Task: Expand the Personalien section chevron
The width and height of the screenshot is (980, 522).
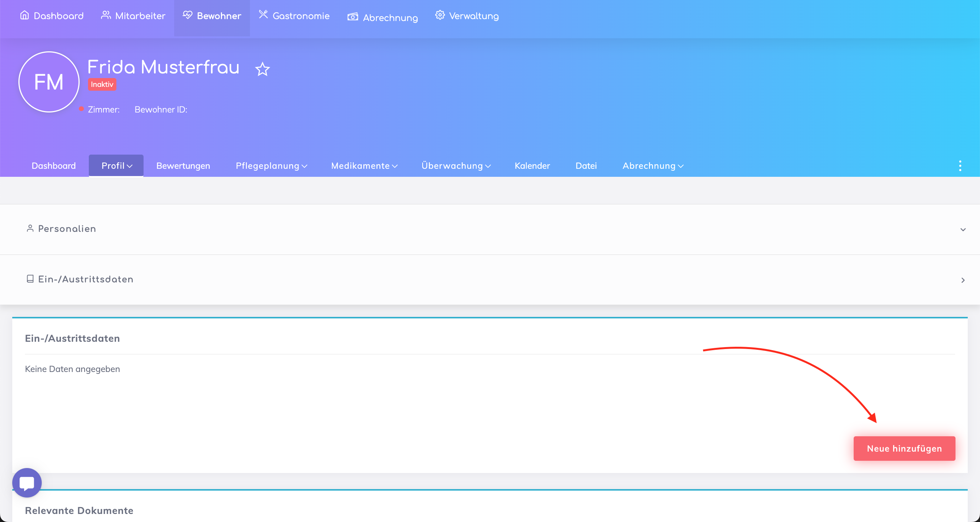Action: pos(963,230)
